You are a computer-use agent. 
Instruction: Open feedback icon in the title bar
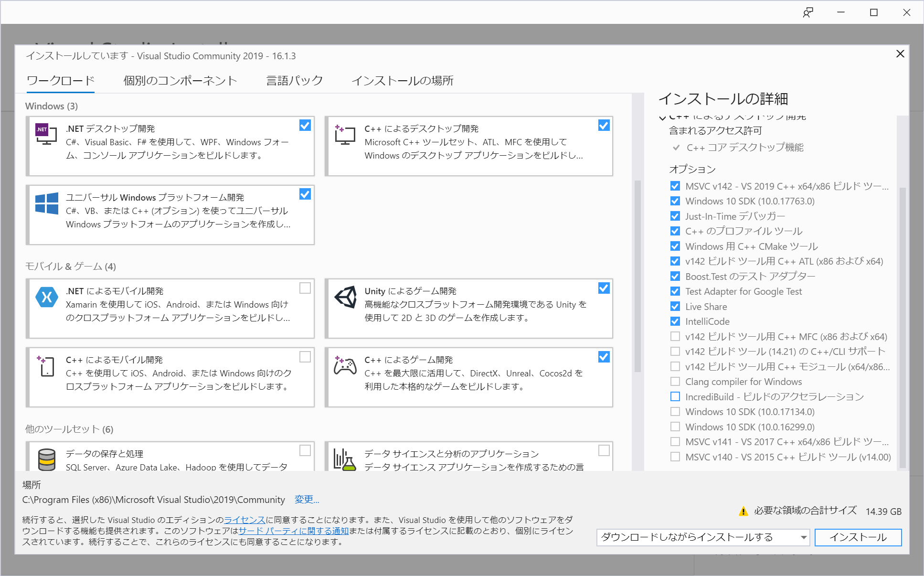click(807, 12)
